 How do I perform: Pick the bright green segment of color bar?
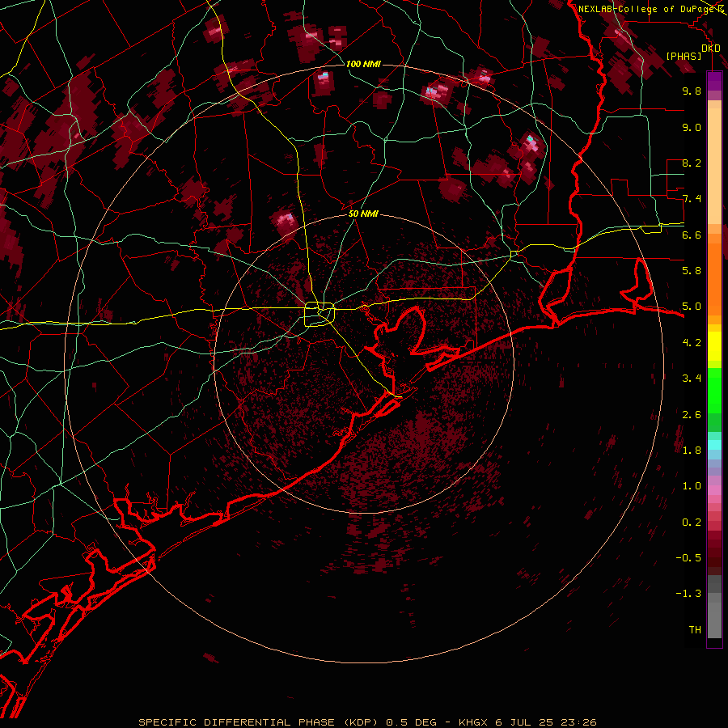click(x=714, y=390)
